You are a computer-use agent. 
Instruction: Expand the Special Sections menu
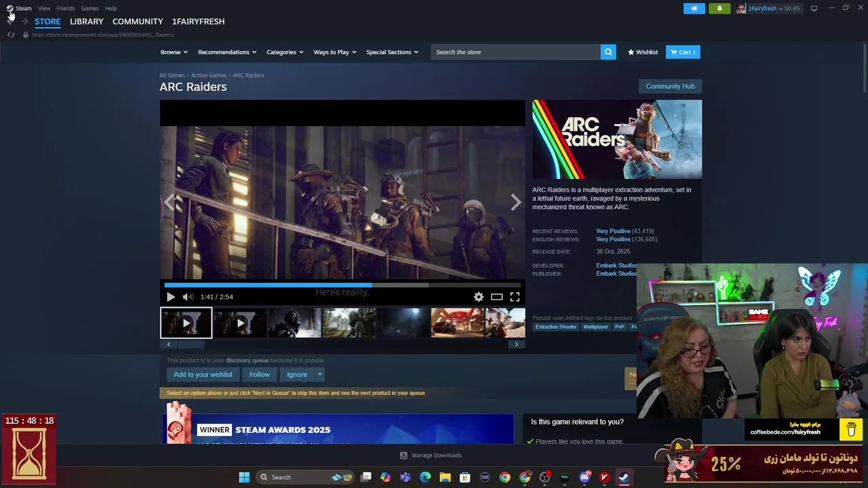pos(392,52)
